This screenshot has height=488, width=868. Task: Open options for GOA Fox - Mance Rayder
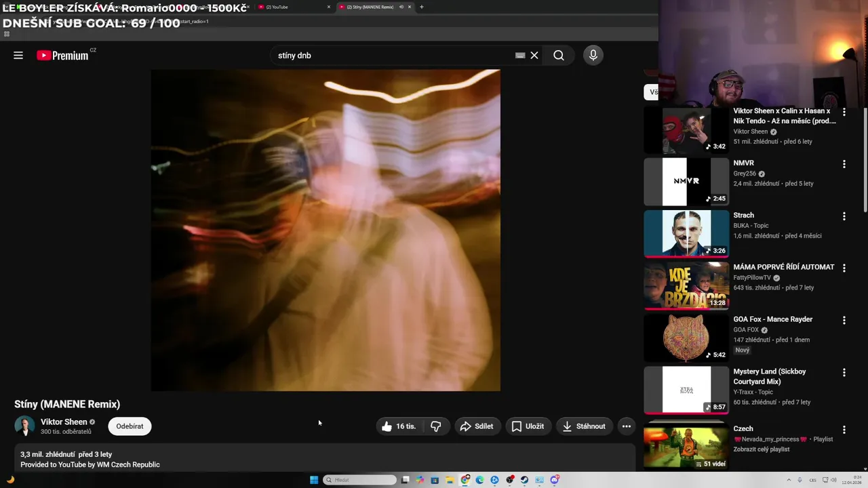(x=844, y=320)
